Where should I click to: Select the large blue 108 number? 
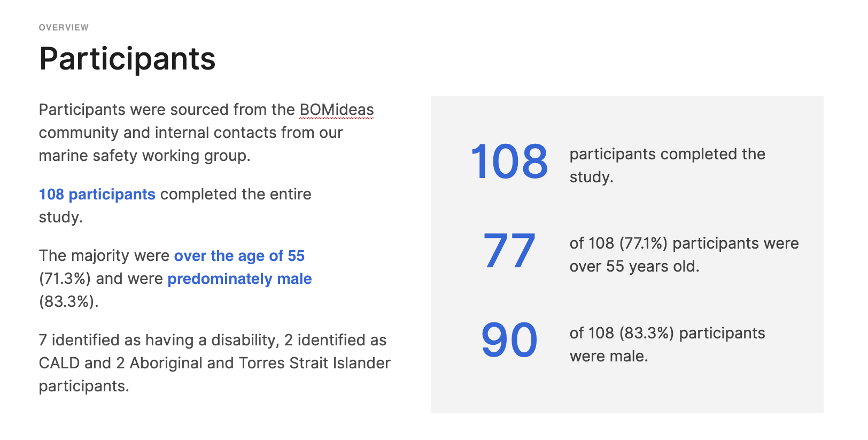(x=509, y=161)
